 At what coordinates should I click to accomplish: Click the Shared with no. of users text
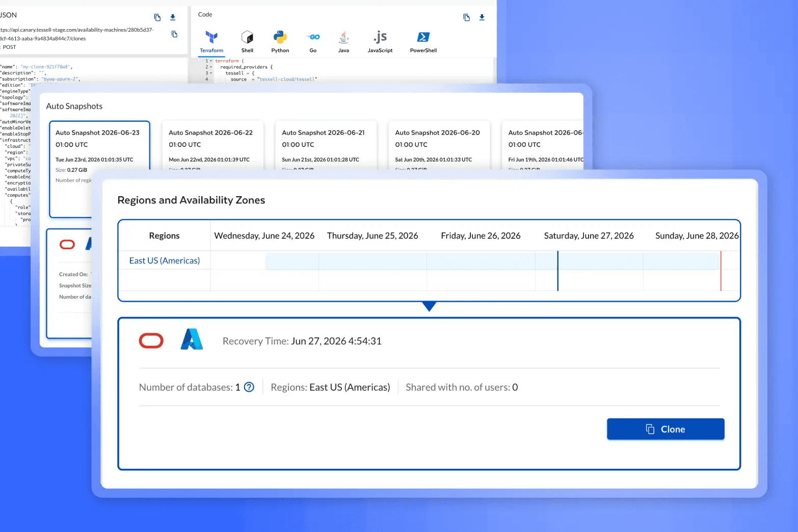click(x=462, y=387)
